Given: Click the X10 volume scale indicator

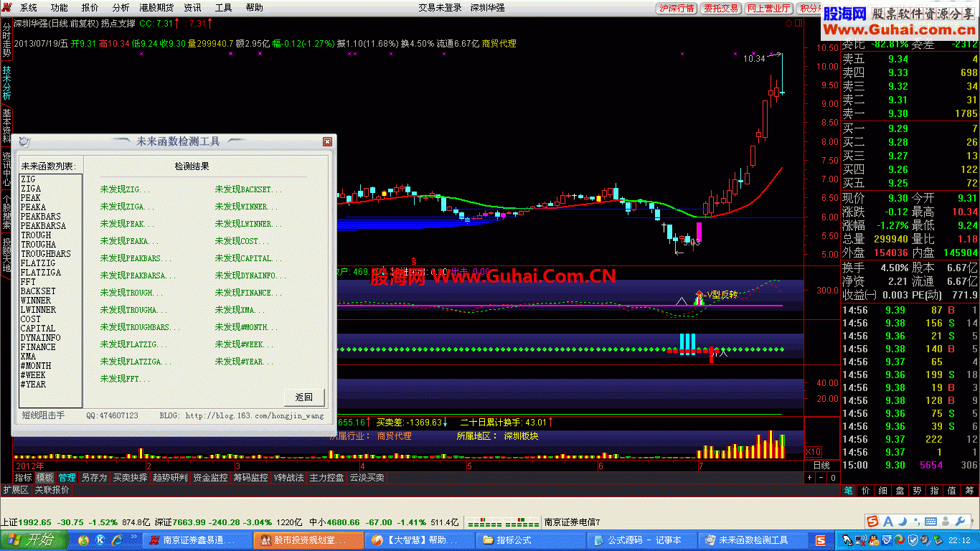Looking at the screenshot, I should point(813,452).
